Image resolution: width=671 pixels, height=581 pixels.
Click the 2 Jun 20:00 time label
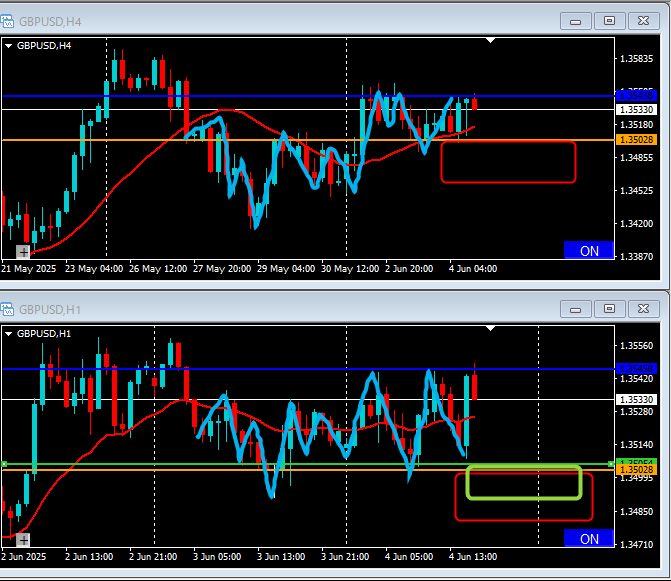tap(409, 269)
